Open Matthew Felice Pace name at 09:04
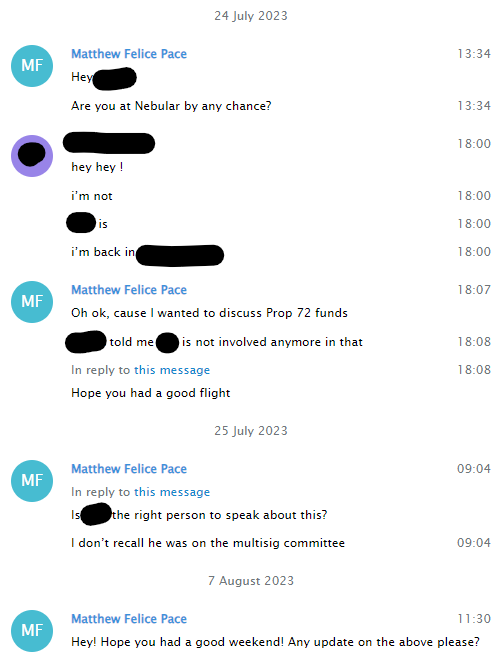Viewport: 503px width, 666px height. point(129,469)
